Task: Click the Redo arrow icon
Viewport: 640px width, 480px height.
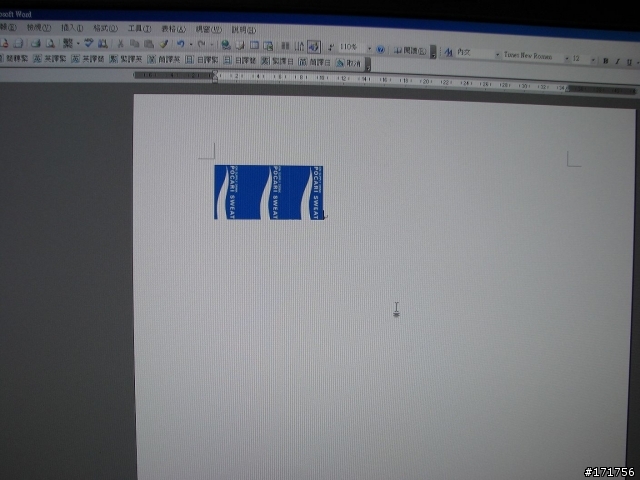Action: 201,44
